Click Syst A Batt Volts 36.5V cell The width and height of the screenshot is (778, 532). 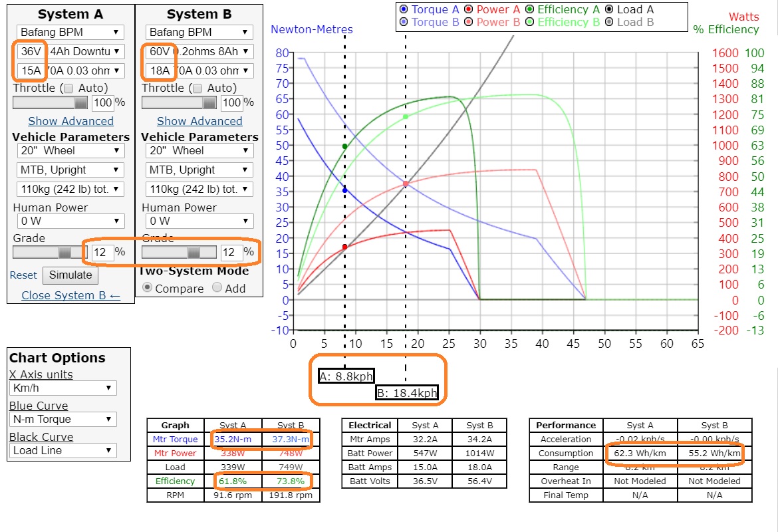[425, 481]
